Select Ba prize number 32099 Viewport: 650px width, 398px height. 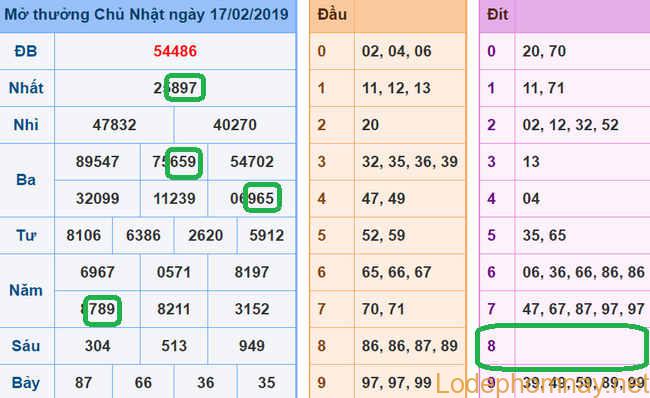97,199
